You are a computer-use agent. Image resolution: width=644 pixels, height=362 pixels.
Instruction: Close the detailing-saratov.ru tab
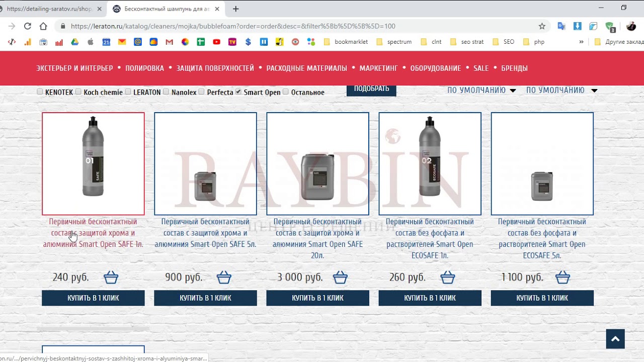(100, 9)
